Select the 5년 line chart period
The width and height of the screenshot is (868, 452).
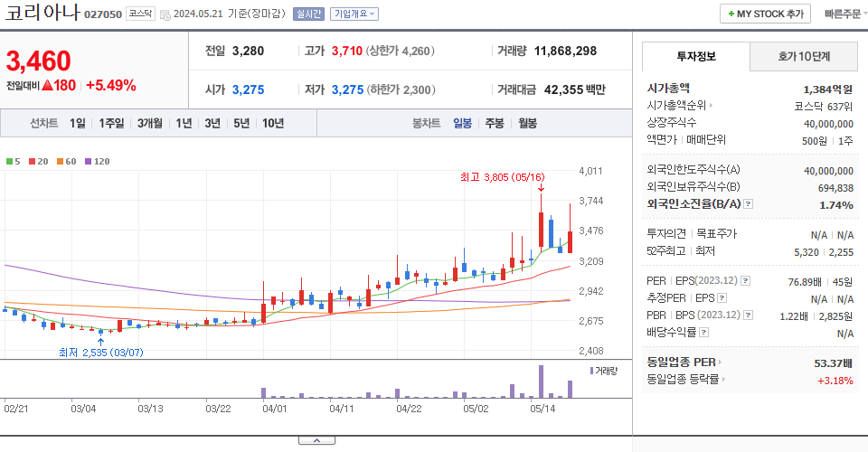click(x=241, y=123)
